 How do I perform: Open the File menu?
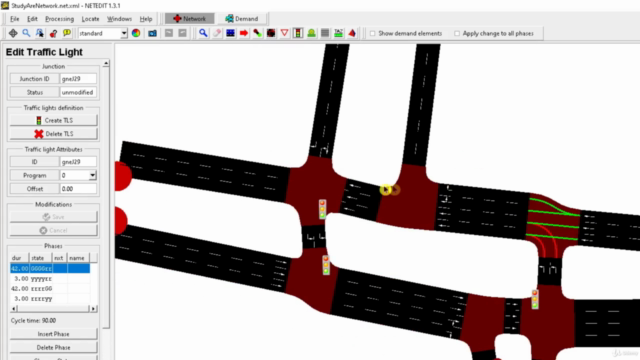[x=15, y=19]
